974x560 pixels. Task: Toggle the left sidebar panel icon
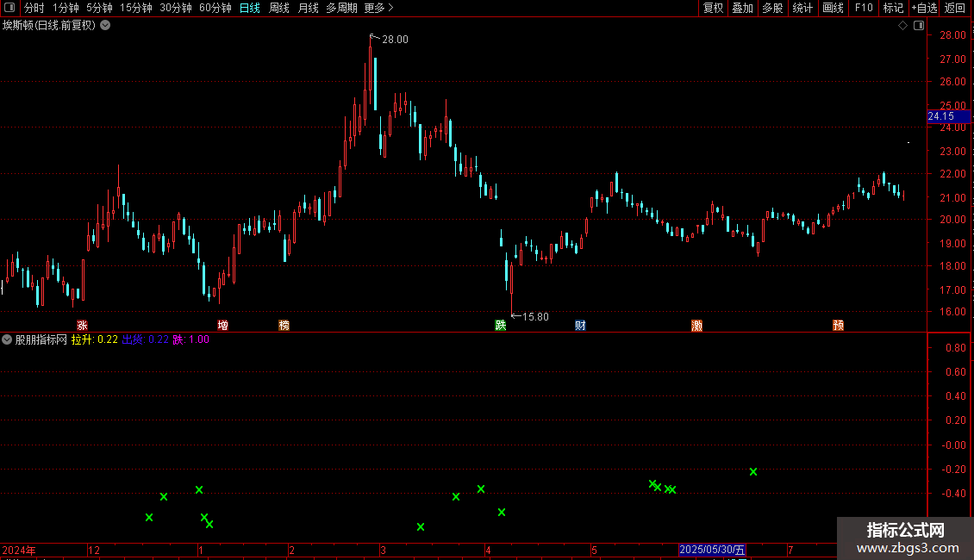(x=9, y=8)
